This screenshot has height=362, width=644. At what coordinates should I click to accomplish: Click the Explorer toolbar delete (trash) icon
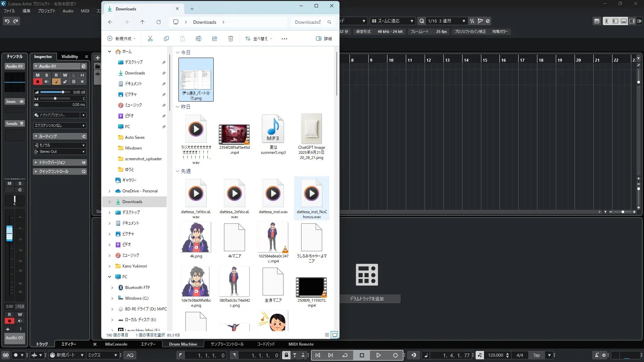231,39
